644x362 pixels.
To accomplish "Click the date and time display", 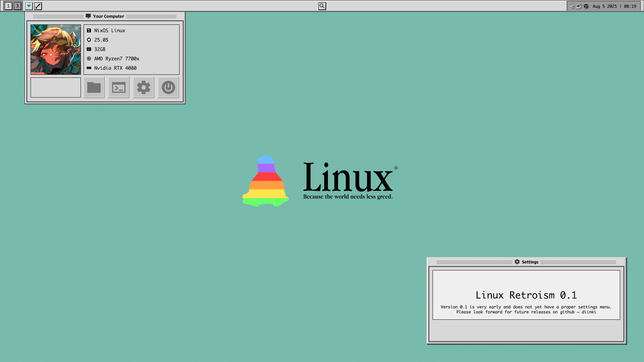I will click(x=614, y=6).
